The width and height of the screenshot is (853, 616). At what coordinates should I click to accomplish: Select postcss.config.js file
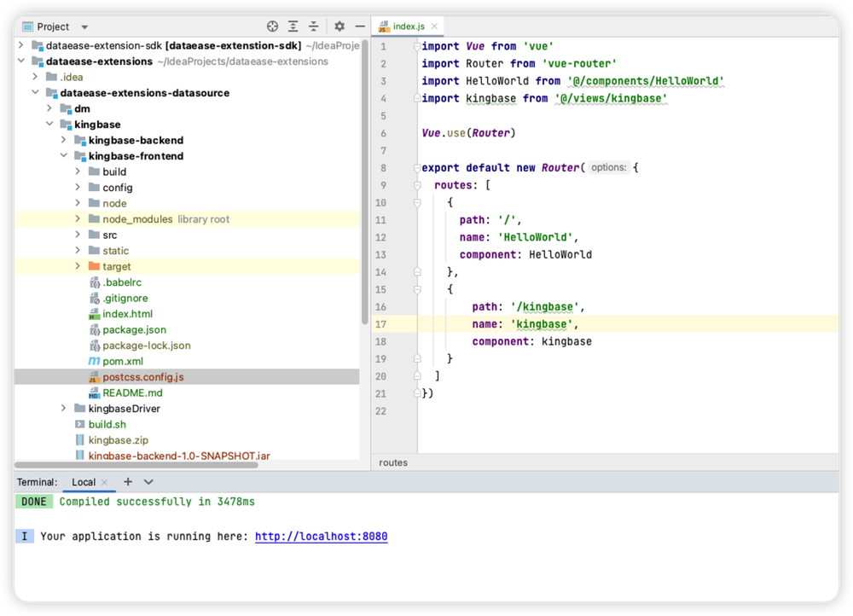point(143,377)
